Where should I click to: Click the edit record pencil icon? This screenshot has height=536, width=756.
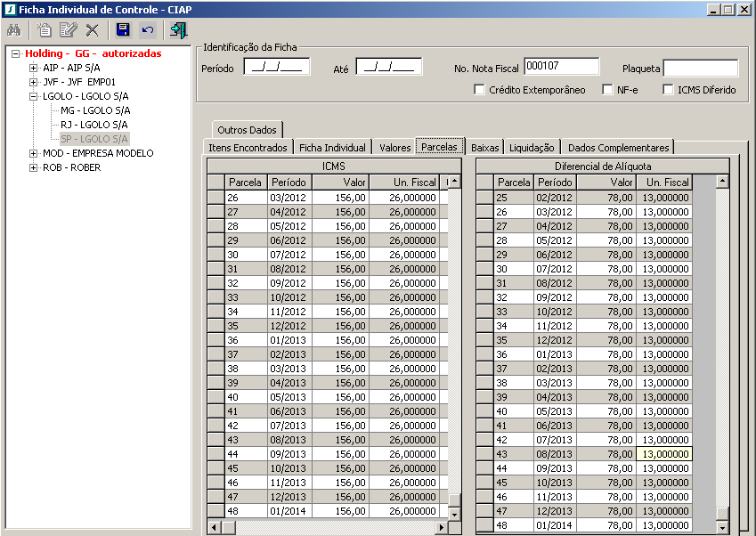point(68,30)
